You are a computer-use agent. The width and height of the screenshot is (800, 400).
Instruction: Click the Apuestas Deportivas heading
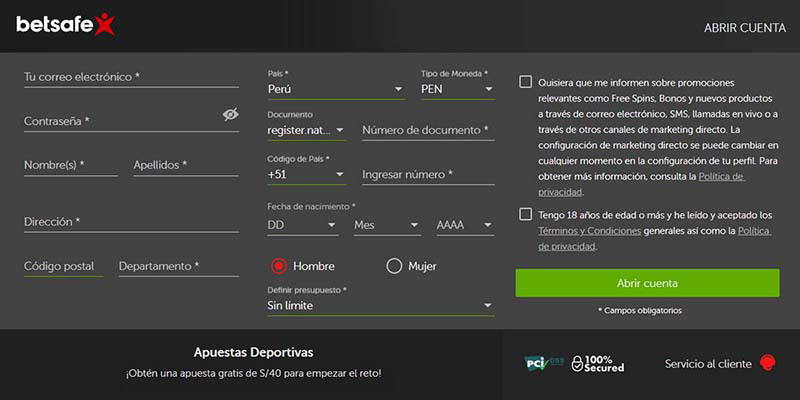254,352
